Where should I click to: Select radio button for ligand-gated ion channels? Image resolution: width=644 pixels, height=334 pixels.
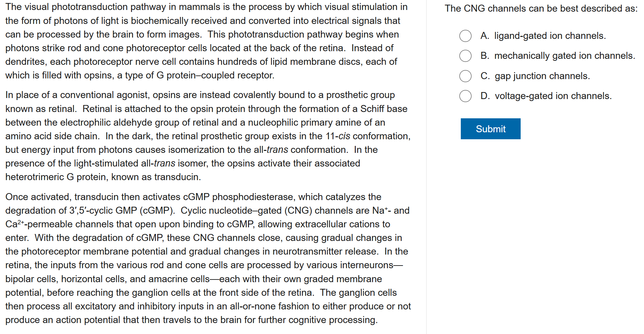pyautogui.click(x=465, y=36)
